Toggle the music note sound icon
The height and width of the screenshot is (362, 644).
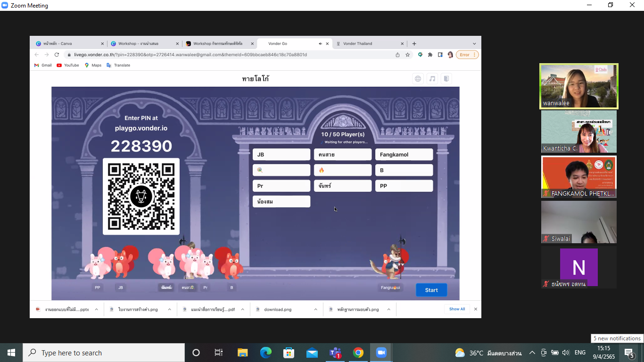point(432,79)
